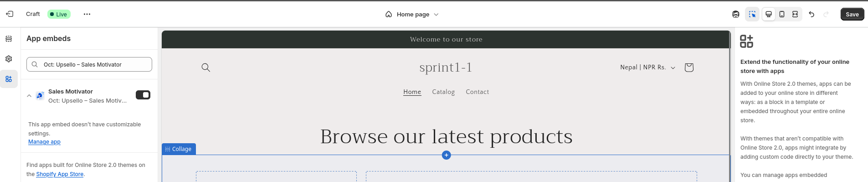Click the apps grid icon in right panel

coord(746,41)
